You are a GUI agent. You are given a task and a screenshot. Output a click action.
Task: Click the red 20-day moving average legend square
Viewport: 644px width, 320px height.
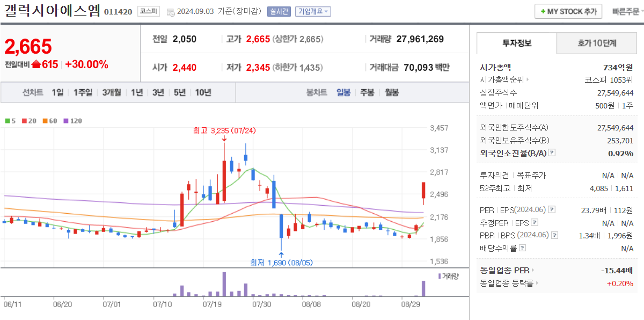[24, 121]
